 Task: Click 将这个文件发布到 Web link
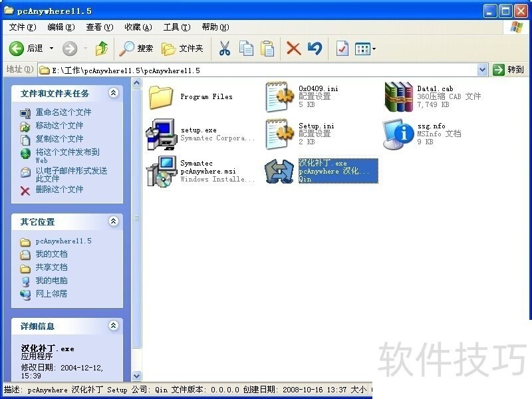coord(68,156)
